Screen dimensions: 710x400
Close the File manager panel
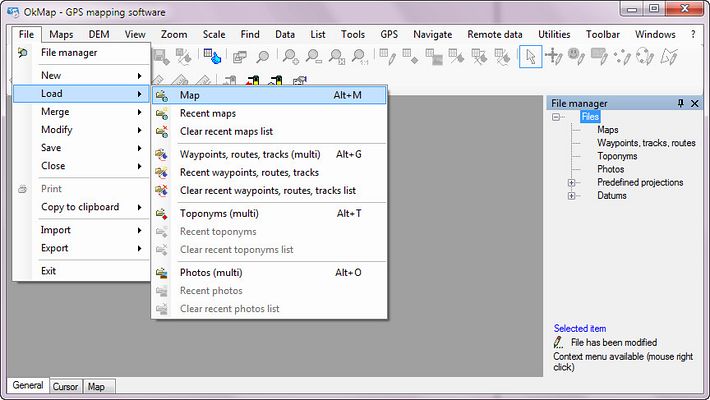[x=695, y=103]
